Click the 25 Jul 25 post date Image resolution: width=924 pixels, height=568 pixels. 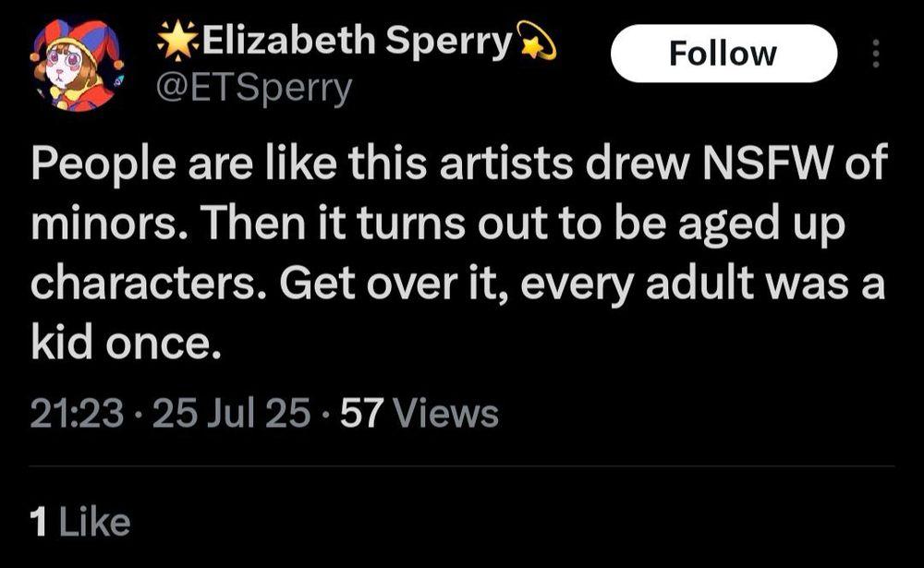231,413
